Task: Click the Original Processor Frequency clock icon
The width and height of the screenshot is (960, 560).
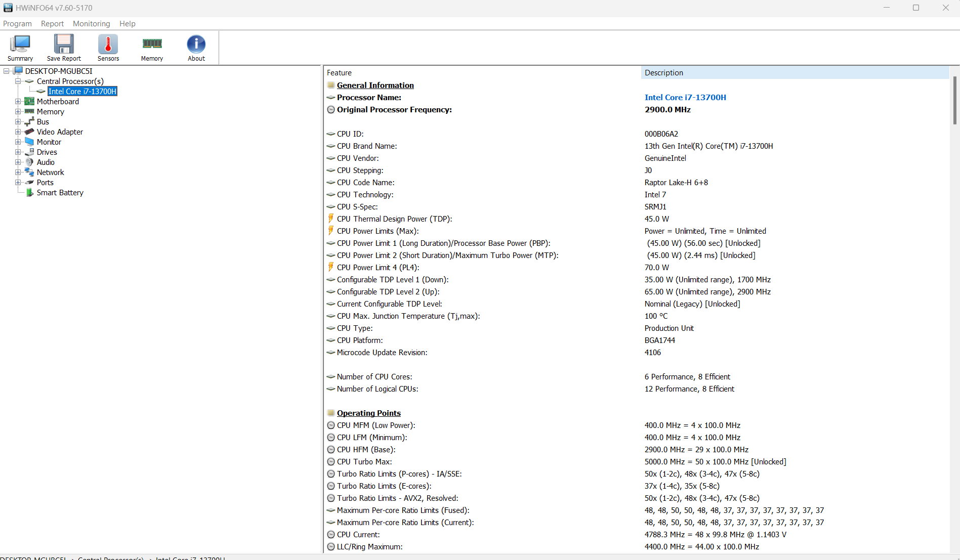Action: pos(331,109)
